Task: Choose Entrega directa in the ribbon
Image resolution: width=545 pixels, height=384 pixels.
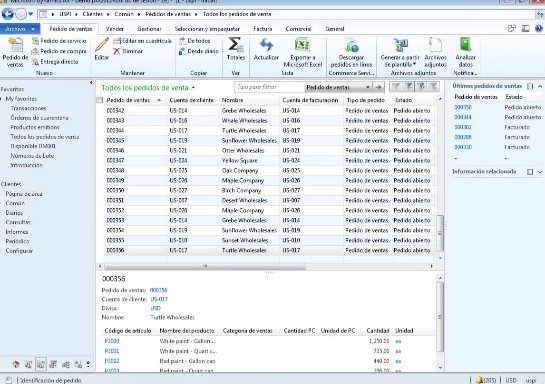Action: (55, 62)
